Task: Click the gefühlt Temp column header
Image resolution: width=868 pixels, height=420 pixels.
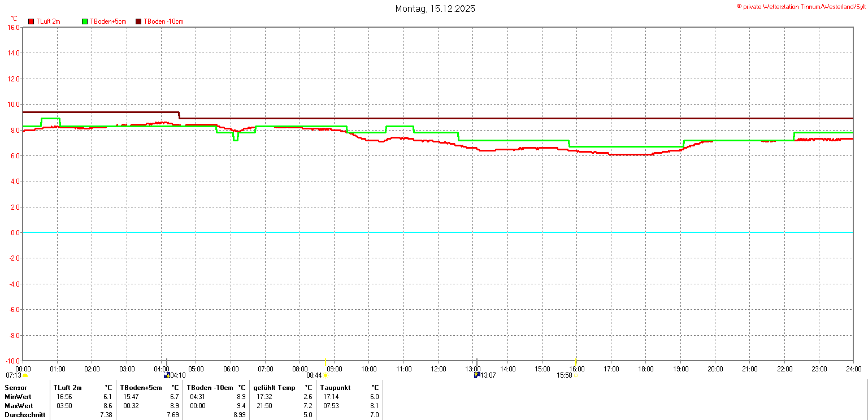Action: coord(274,388)
